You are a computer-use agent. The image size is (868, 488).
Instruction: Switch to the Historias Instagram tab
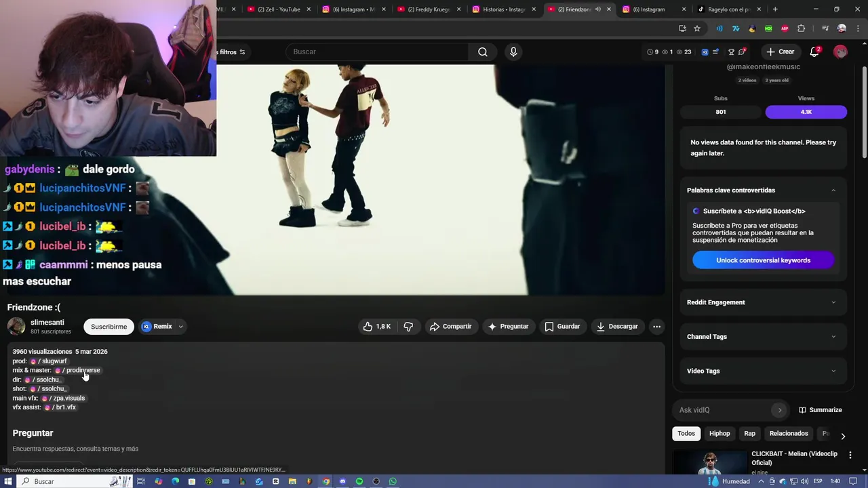(x=504, y=9)
